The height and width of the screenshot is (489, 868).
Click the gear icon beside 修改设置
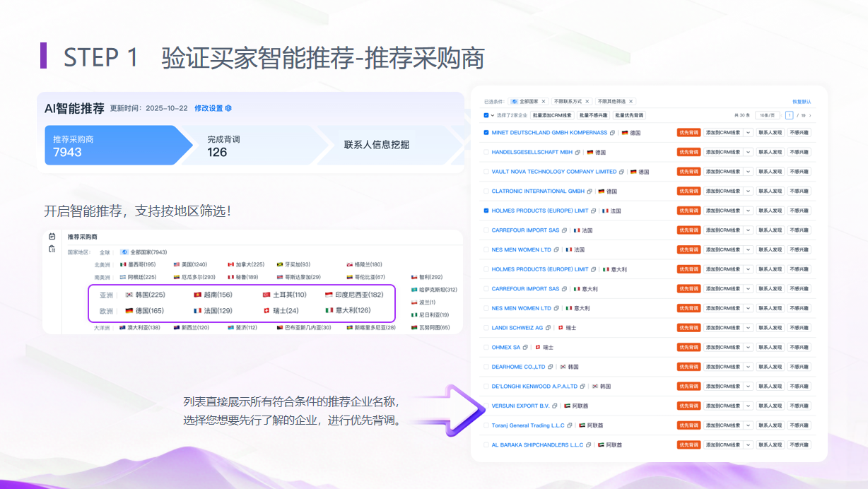click(x=228, y=108)
